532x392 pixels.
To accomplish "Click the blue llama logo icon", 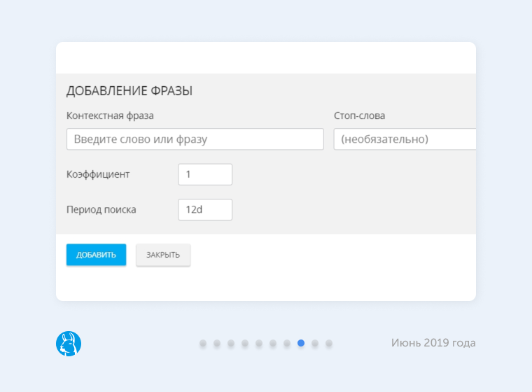I will (x=69, y=344).
